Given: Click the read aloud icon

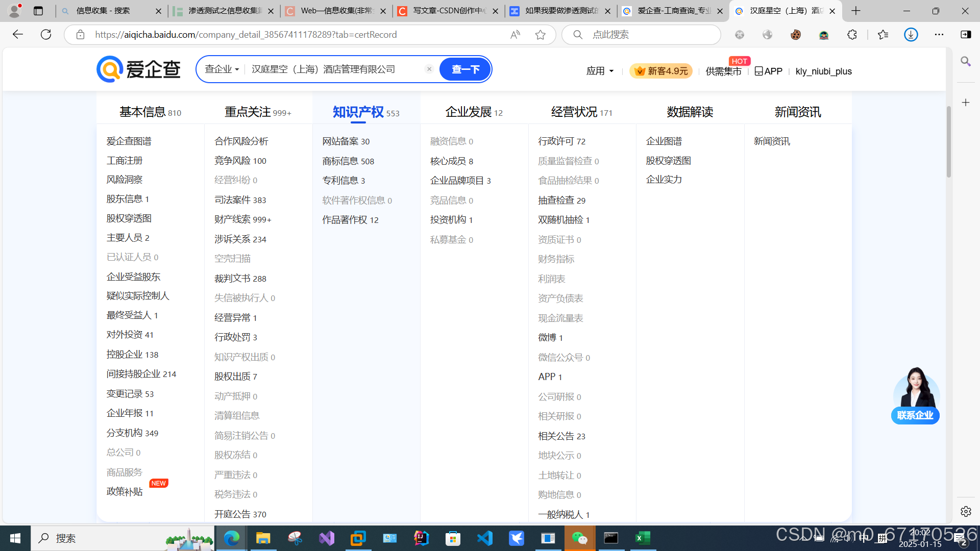Looking at the screenshot, I should pos(516,34).
